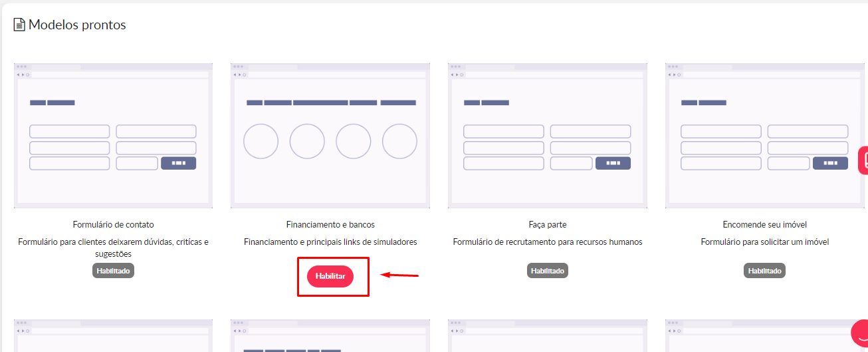Click 'Formulário para solicitar um imóvel' description
The width and height of the screenshot is (868, 352).
pyautogui.click(x=765, y=242)
